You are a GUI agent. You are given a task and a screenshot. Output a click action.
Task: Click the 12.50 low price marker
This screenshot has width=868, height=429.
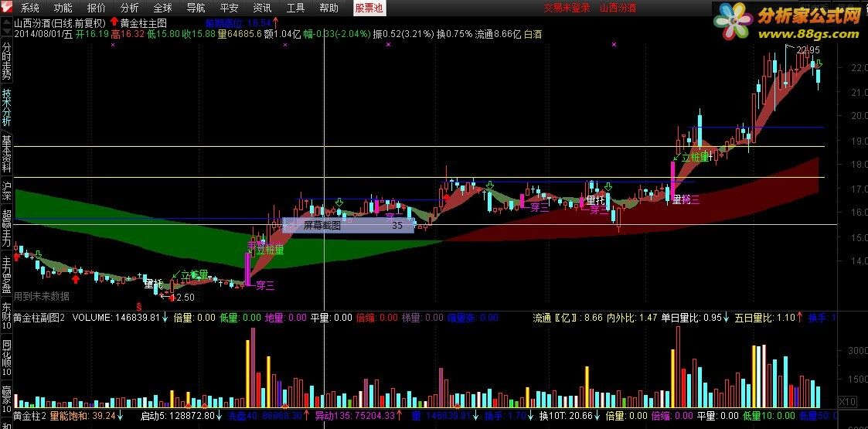tap(182, 298)
